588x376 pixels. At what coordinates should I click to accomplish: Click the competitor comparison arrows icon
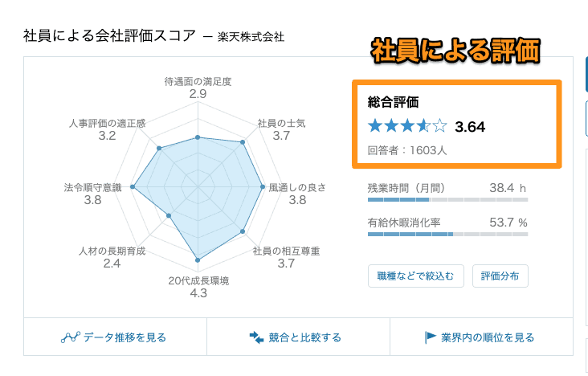[256, 337]
